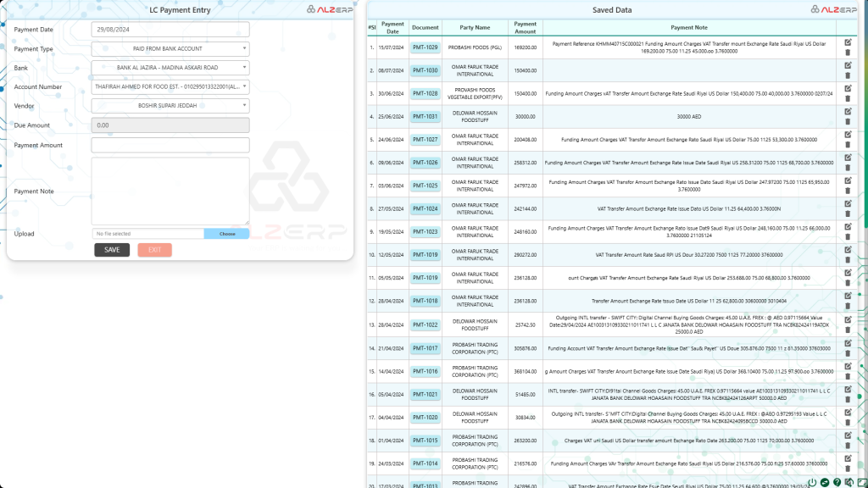This screenshot has height=488, width=868.
Task: Open the Bank dropdown
Action: (x=170, y=68)
